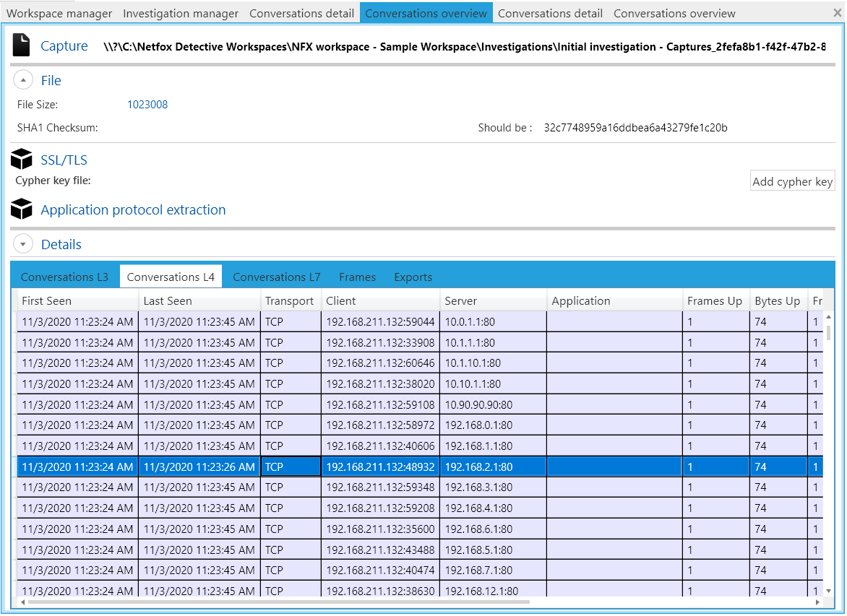Open the Workspace manager tab
This screenshot has width=847, height=616.
59,13
